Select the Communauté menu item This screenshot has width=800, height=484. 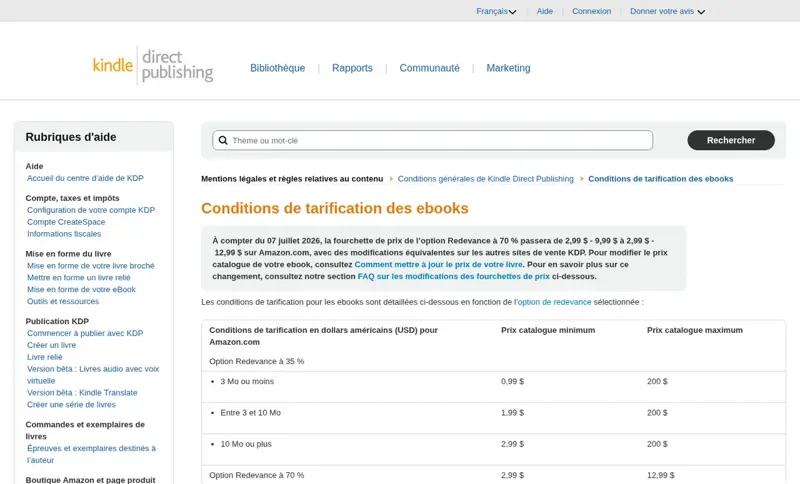[429, 68]
